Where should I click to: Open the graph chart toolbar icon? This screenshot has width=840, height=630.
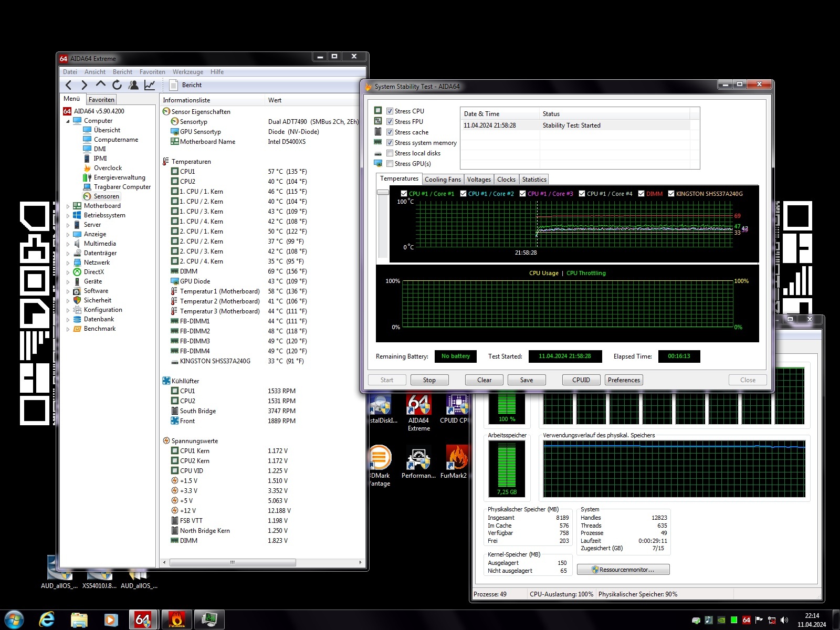pyautogui.click(x=150, y=85)
